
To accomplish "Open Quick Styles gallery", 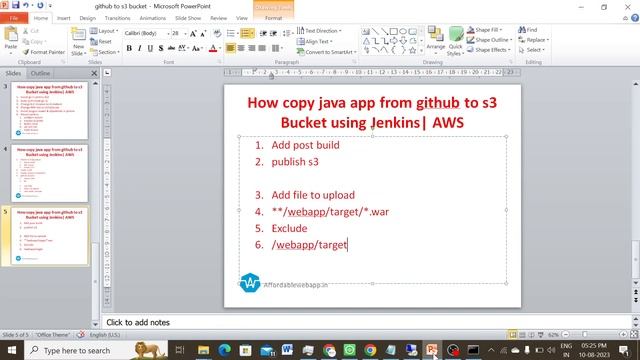I will tap(455, 41).
